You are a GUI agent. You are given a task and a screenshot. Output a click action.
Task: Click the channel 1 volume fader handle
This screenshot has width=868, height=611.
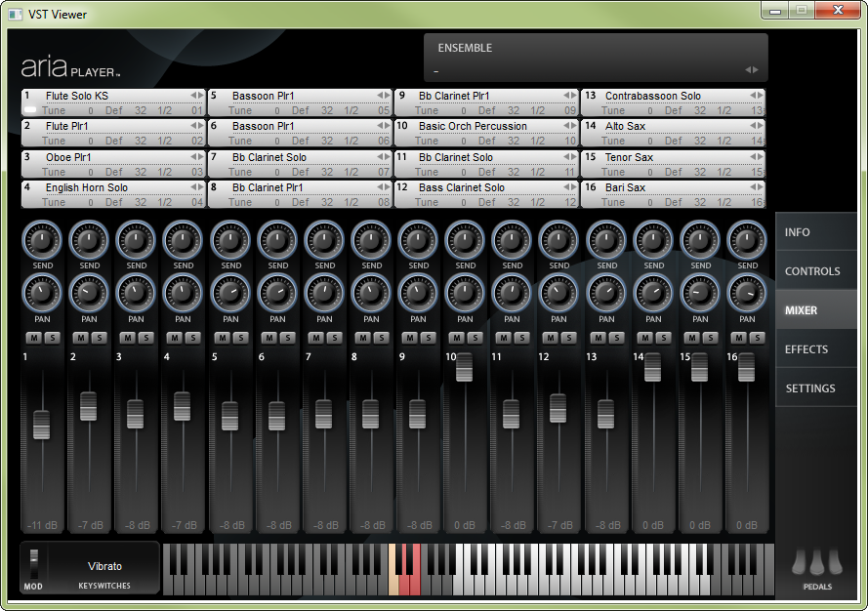42,425
